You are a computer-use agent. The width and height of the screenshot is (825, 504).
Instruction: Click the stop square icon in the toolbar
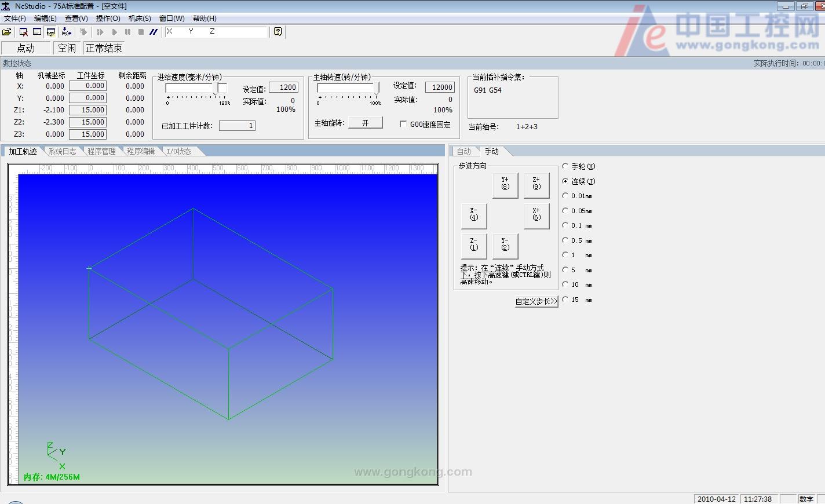[141, 32]
